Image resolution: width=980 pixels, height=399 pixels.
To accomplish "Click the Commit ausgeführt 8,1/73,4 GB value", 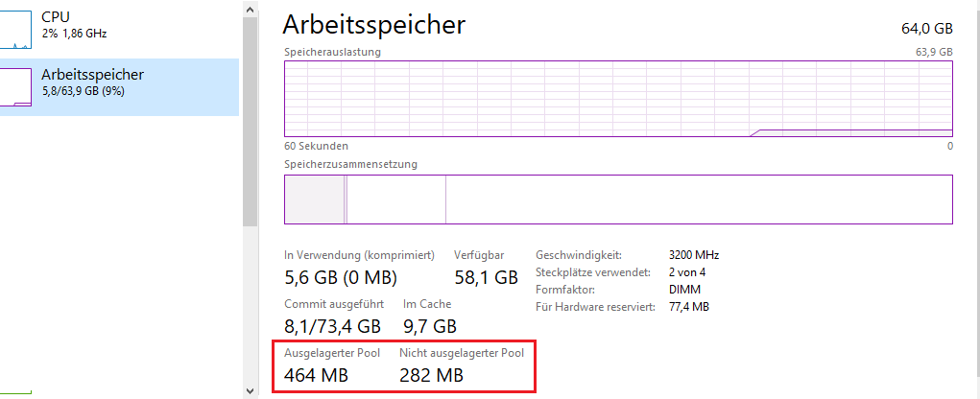I will (332, 327).
